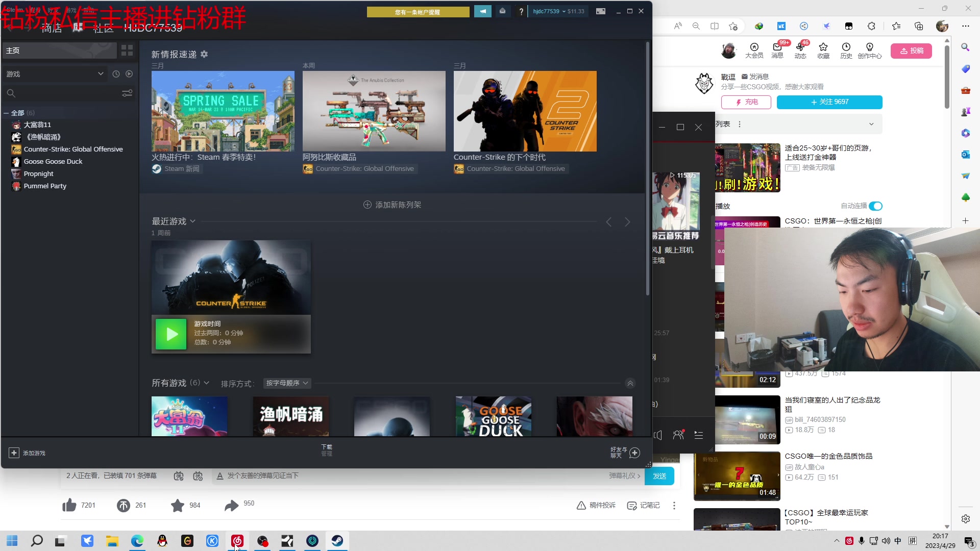This screenshot has height=551, width=980.
Task: Open the Edge extensions puzzle icon
Action: 872,26
